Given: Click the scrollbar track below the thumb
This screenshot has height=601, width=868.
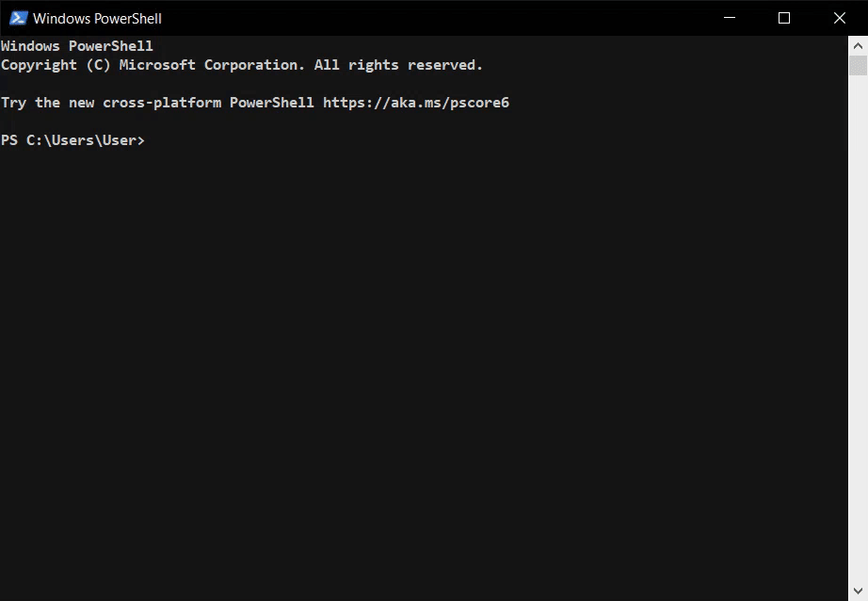Looking at the screenshot, I should point(858,329).
